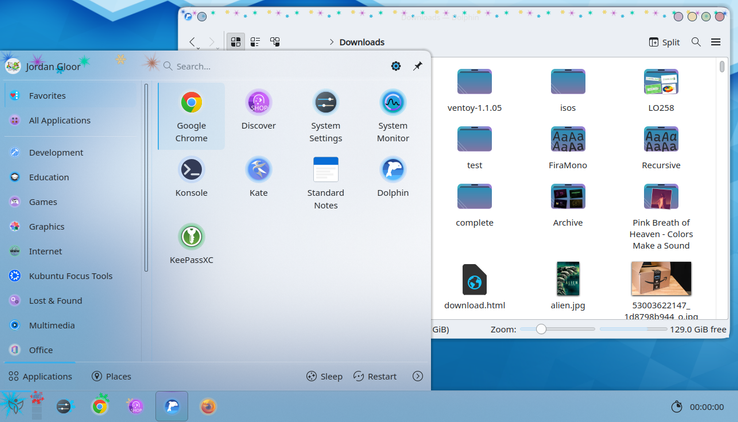The width and height of the screenshot is (738, 422).
Task: Open the Games category
Action: pyautogui.click(x=71, y=202)
